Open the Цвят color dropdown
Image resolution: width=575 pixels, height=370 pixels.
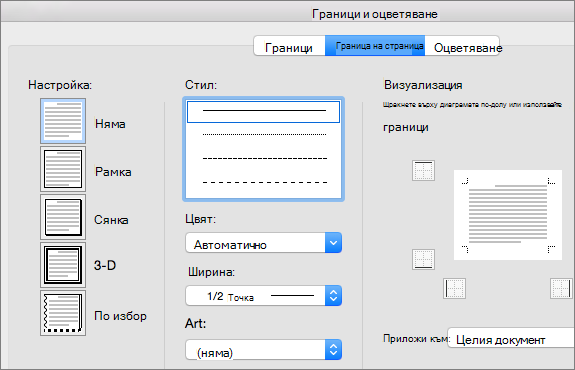tap(264, 243)
